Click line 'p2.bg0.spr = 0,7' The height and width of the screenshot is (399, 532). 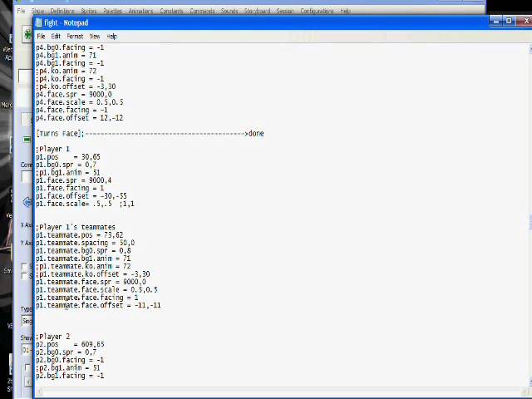[x=66, y=352]
